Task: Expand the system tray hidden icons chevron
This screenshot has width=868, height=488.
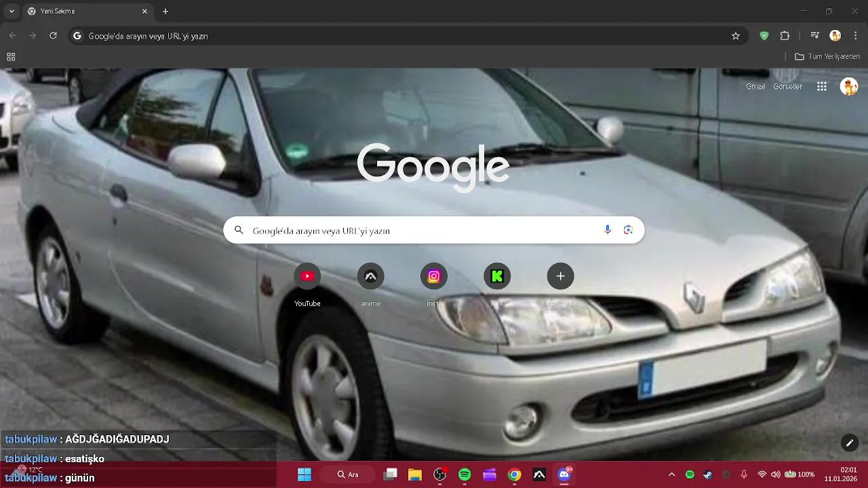Action: tap(671, 474)
